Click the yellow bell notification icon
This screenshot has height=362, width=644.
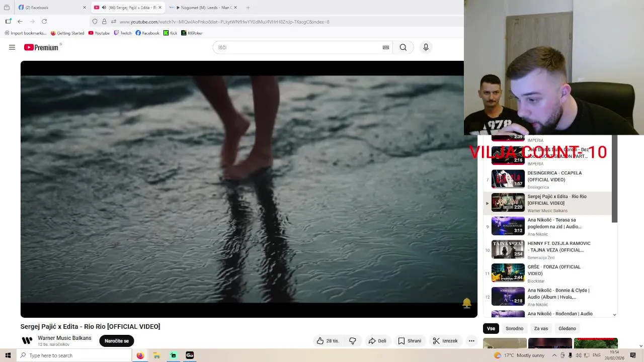pyautogui.click(x=467, y=303)
